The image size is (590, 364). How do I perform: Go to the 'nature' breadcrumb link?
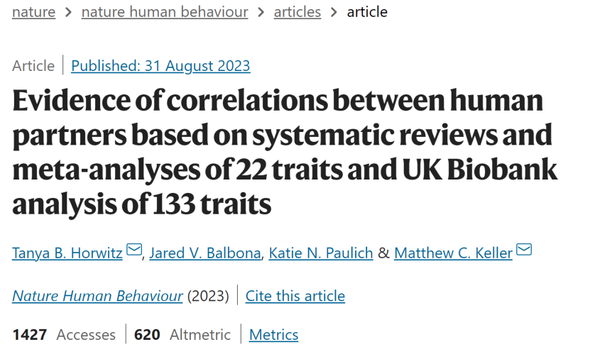tap(34, 12)
